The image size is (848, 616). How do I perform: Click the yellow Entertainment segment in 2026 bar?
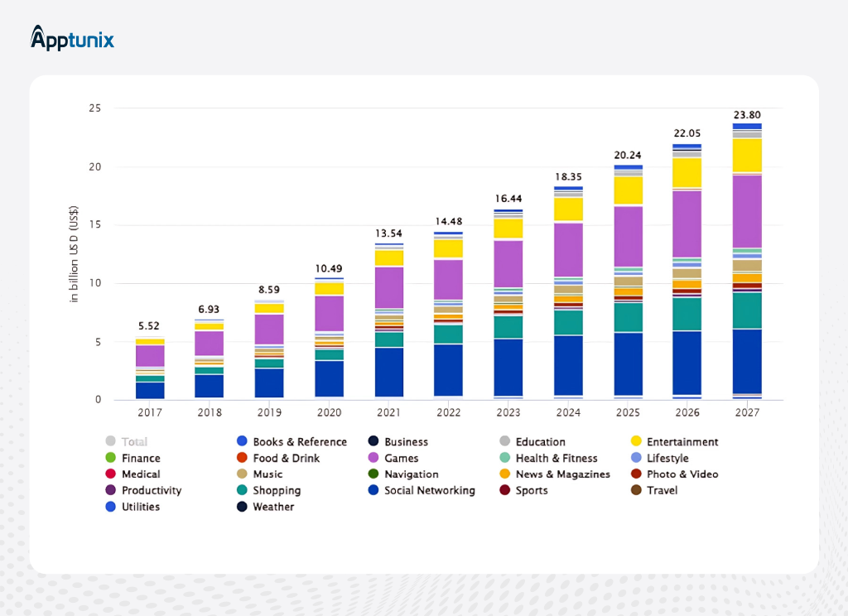point(687,172)
